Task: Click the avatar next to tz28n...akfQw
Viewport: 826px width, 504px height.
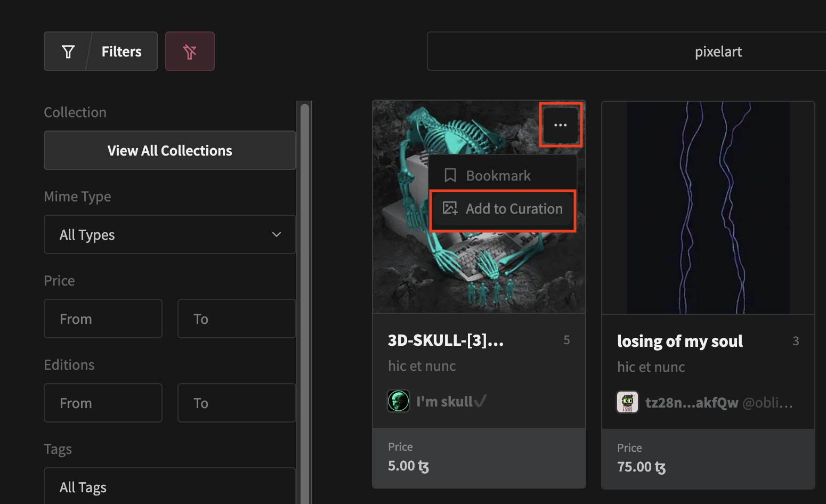Action: click(x=627, y=402)
